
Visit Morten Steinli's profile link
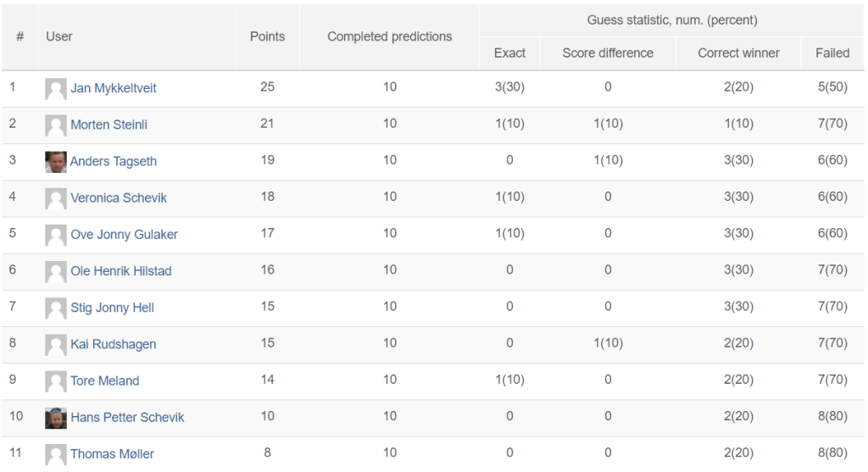(108, 125)
